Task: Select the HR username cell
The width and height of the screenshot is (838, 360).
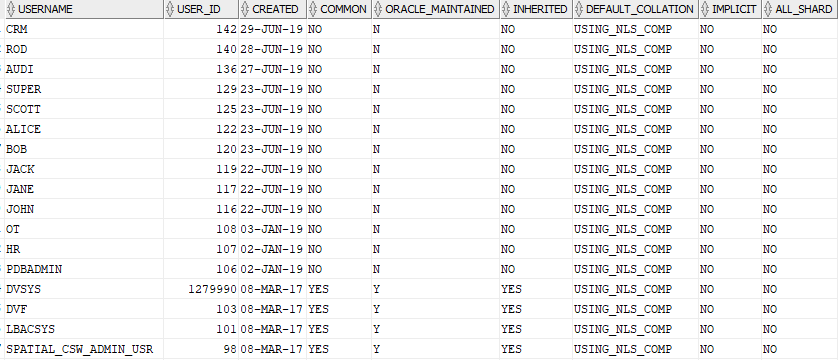Action: pyautogui.click(x=84, y=249)
